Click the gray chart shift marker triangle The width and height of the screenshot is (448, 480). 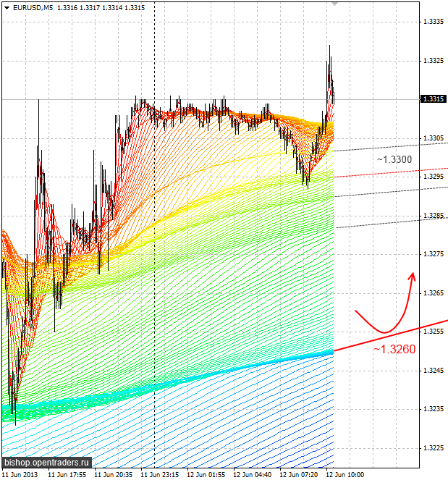click(335, 4)
